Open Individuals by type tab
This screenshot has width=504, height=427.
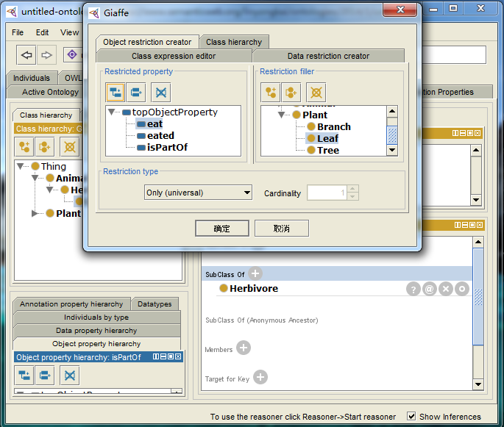tap(96, 317)
